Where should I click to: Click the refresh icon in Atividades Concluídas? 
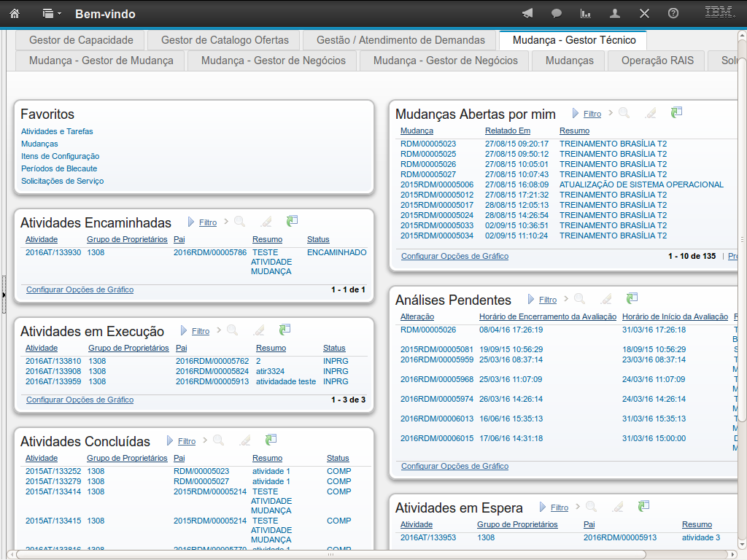tap(271, 440)
